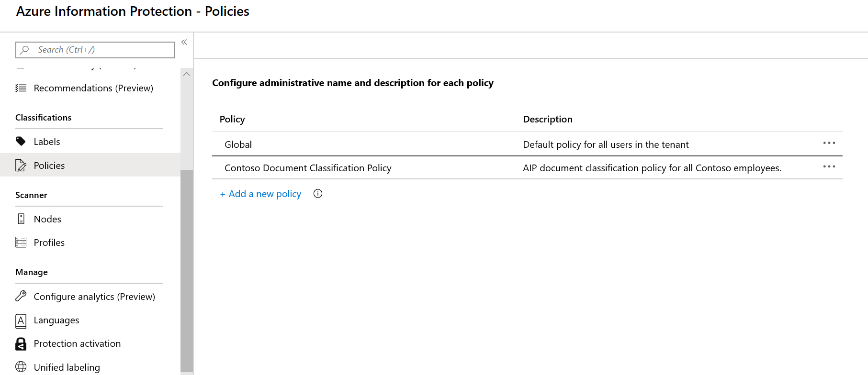Image resolution: width=868 pixels, height=375 pixels.
Task: Click the Profiles server icon
Action: 21,242
